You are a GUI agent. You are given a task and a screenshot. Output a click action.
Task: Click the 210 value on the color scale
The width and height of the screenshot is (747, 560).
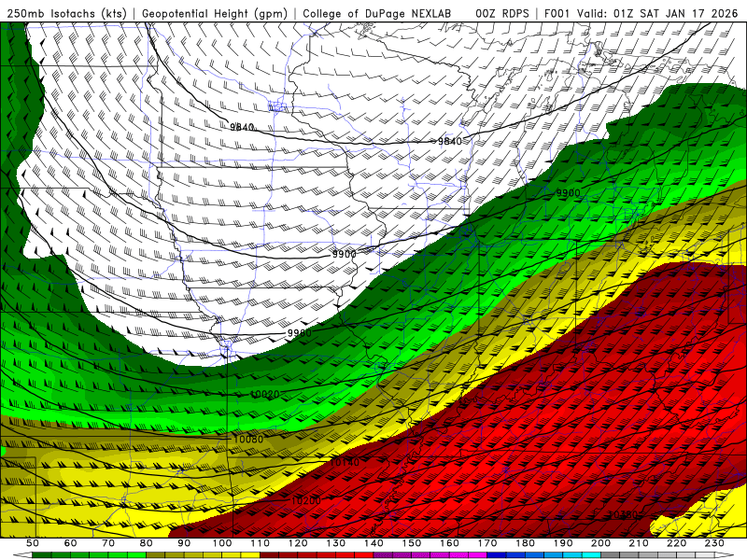pyautogui.click(x=639, y=543)
